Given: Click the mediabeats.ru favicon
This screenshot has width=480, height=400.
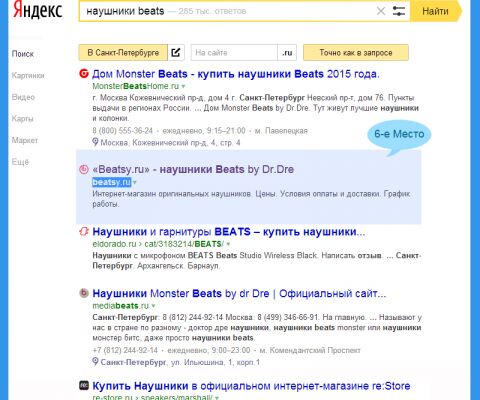Looking at the screenshot, I should [84, 293].
